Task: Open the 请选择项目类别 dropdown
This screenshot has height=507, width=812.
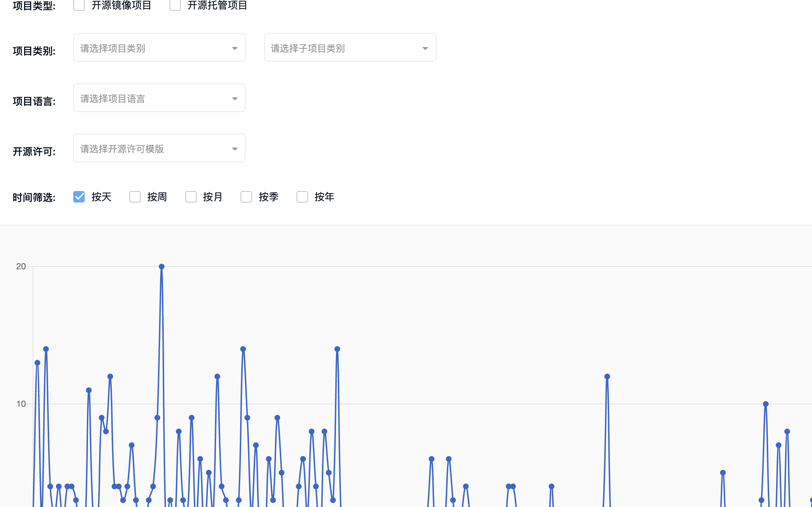Action: [159, 47]
